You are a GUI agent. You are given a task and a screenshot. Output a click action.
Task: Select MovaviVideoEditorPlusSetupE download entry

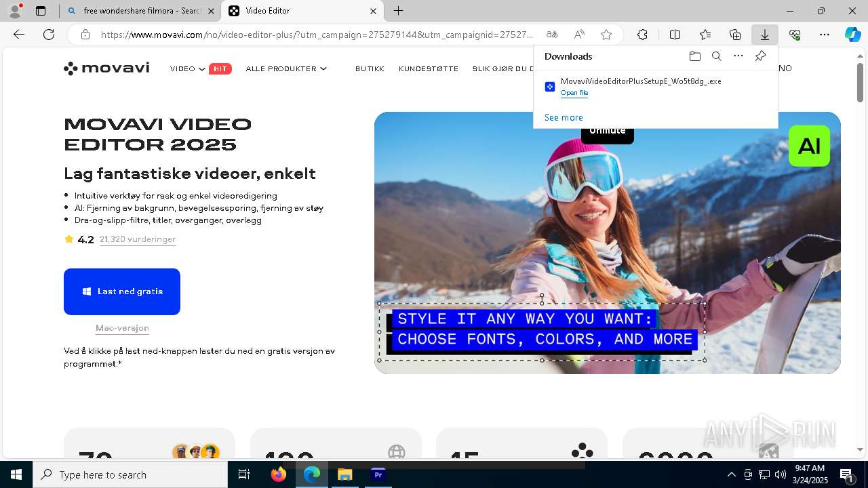click(x=655, y=86)
